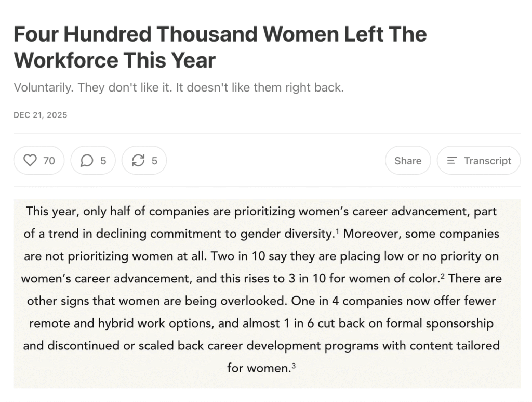Click the DEC 21, 2025 publish date
Image resolution: width=532 pixels, height=402 pixels.
point(41,115)
